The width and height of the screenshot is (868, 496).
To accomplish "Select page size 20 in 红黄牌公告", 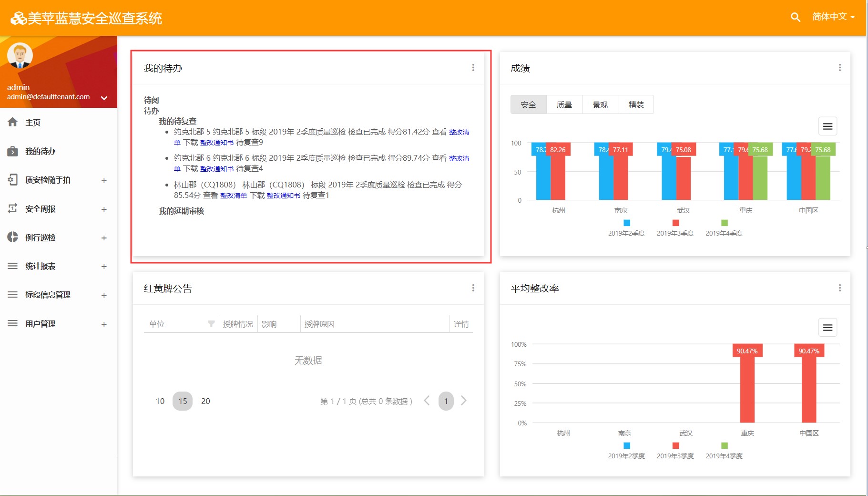I will pyautogui.click(x=205, y=401).
